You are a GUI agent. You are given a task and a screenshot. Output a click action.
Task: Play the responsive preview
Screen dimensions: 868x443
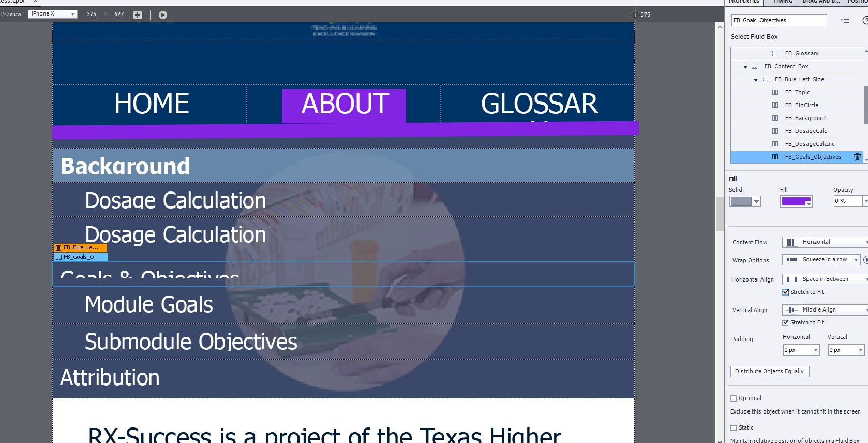click(x=163, y=15)
